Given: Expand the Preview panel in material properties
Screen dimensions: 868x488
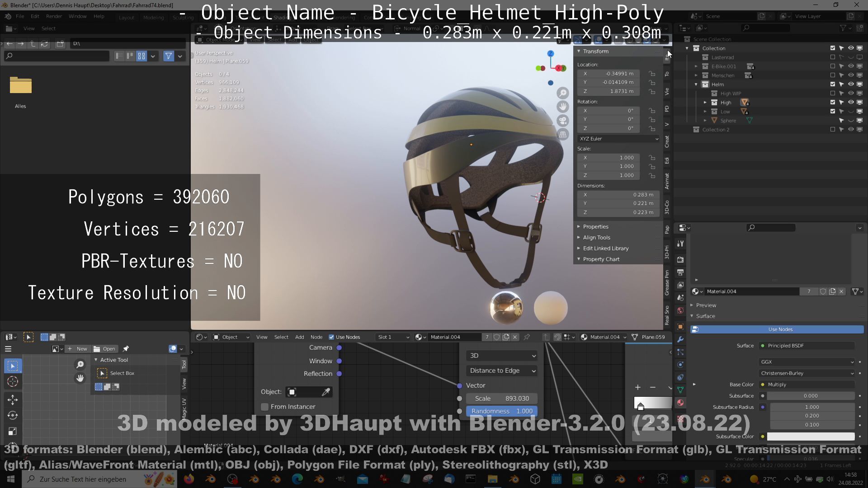Looking at the screenshot, I should click(x=706, y=305).
